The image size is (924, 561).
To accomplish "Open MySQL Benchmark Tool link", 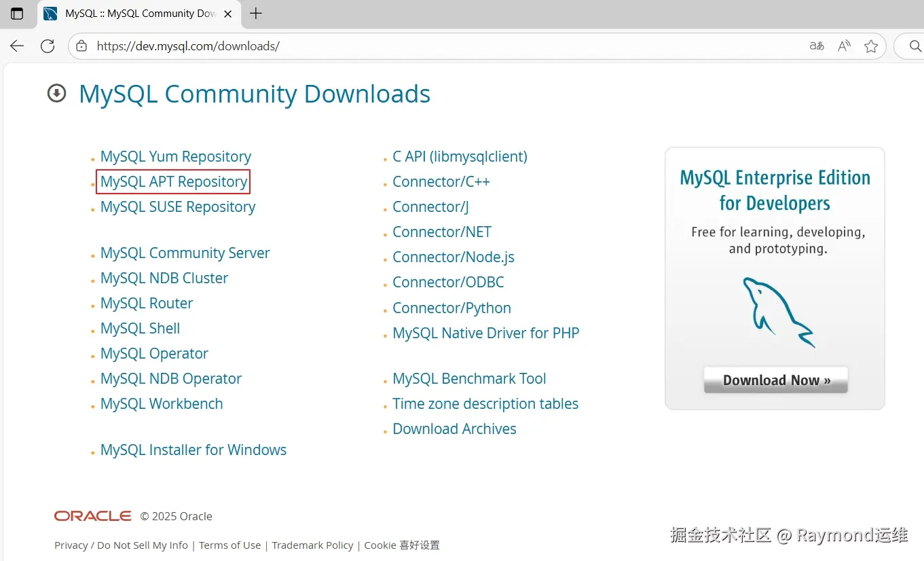I will click(x=469, y=378).
